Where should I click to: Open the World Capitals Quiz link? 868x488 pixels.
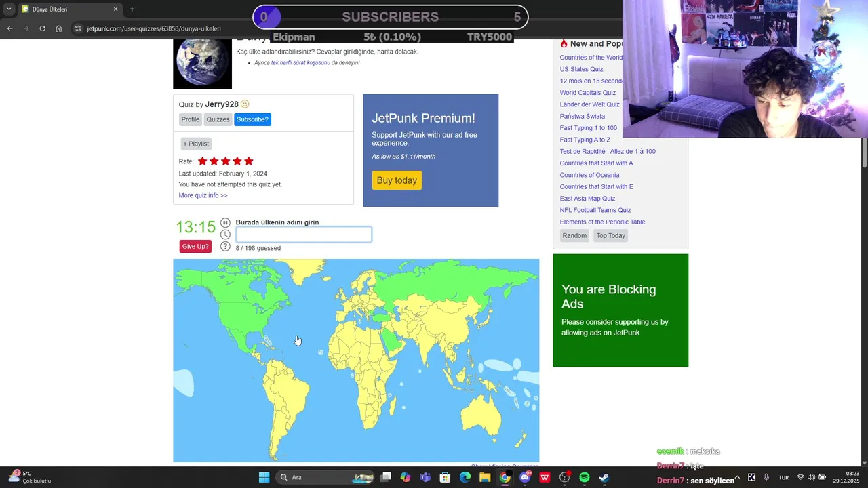point(587,93)
